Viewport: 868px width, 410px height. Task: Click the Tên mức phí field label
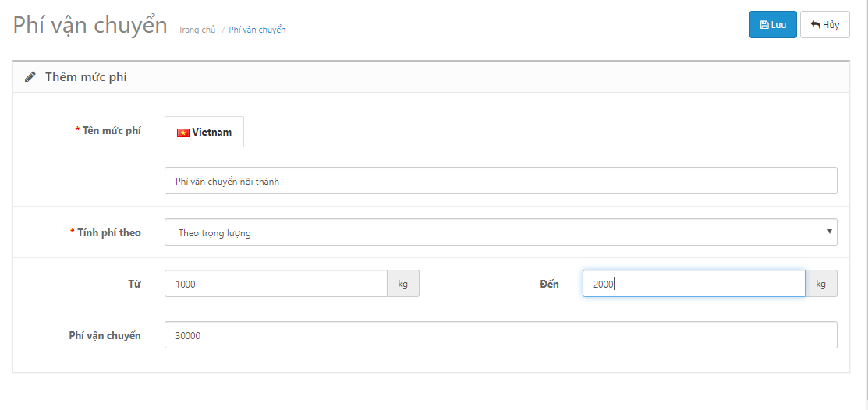point(108,131)
